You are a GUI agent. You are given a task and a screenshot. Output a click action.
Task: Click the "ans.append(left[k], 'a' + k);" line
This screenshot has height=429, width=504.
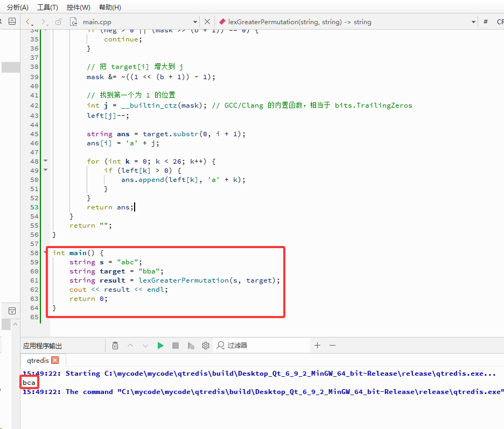pyautogui.click(x=183, y=180)
